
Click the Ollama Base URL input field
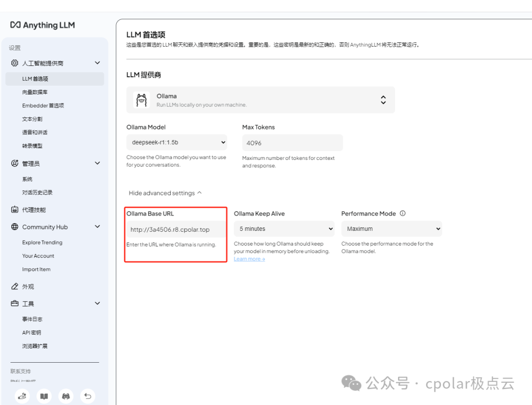[x=176, y=229]
